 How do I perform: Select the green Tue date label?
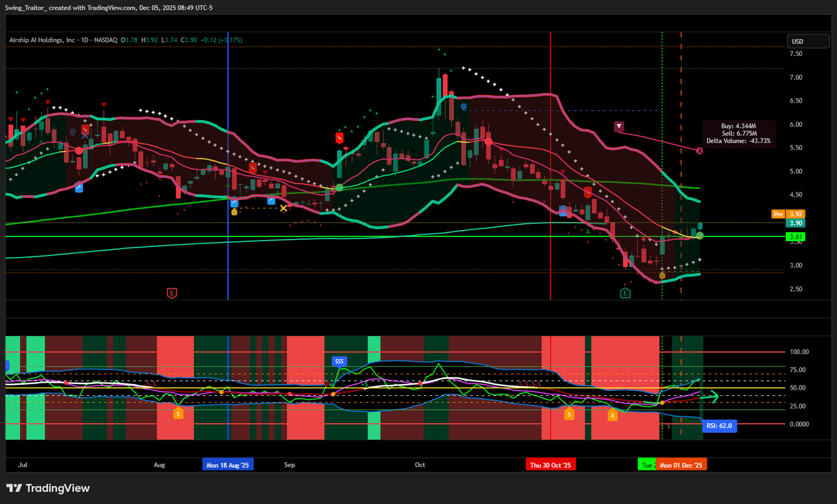tap(647, 464)
